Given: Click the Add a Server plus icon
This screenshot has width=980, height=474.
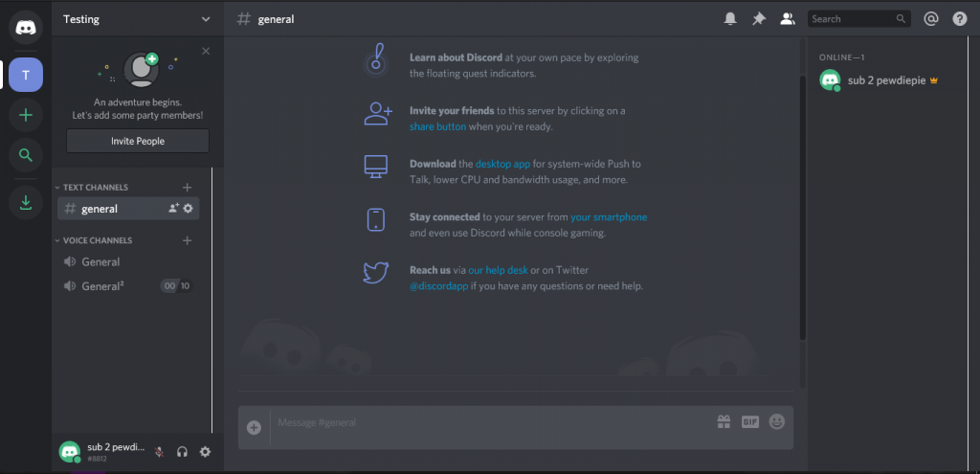Looking at the screenshot, I should click(x=26, y=115).
